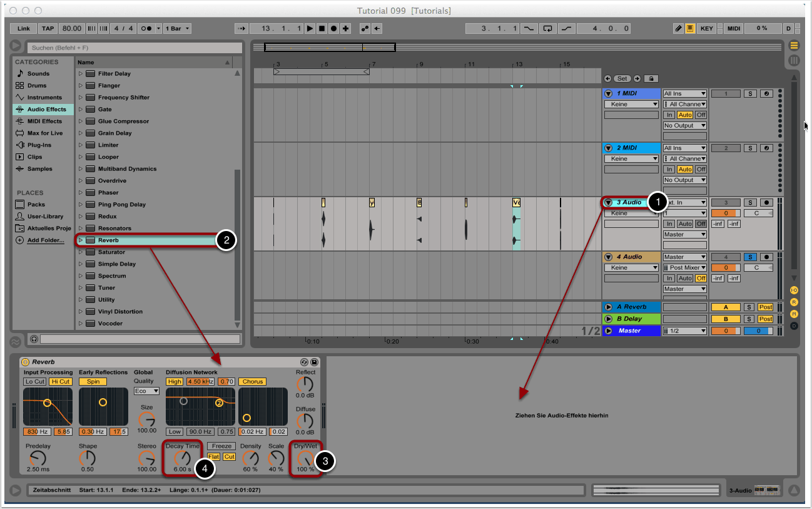Toggle the arrangement Loop switch
The width and height of the screenshot is (812, 509).
click(548, 29)
